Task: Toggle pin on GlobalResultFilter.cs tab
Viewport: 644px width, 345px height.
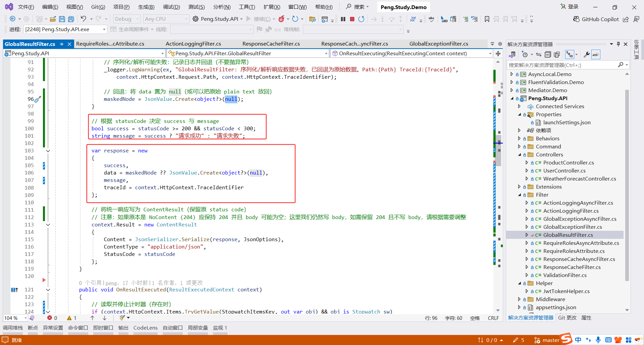Action: point(61,44)
